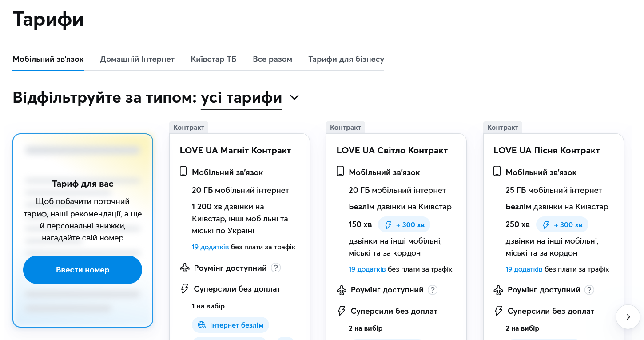The height and width of the screenshot is (340, 644).
Task: Click Контракт label above Пісня card
Action: pyautogui.click(x=503, y=128)
